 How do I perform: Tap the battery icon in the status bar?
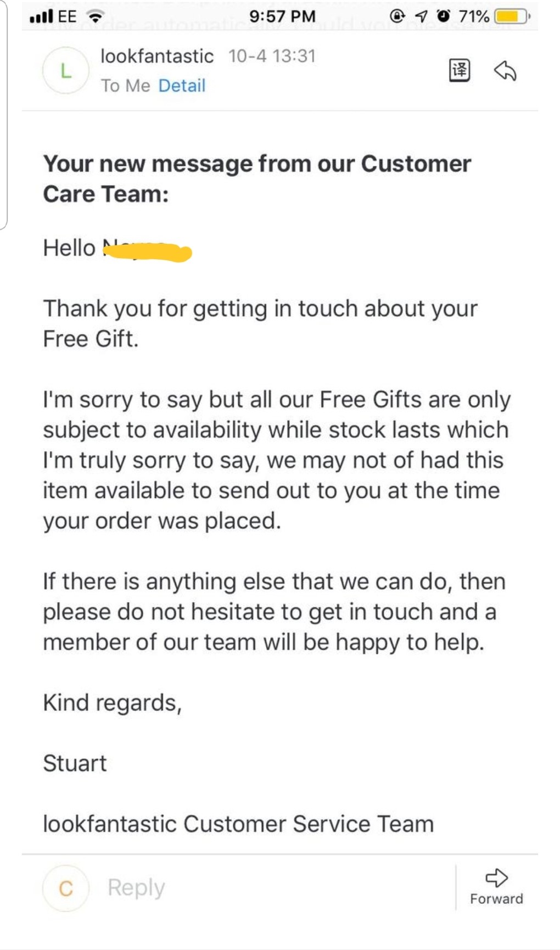click(511, 16)
